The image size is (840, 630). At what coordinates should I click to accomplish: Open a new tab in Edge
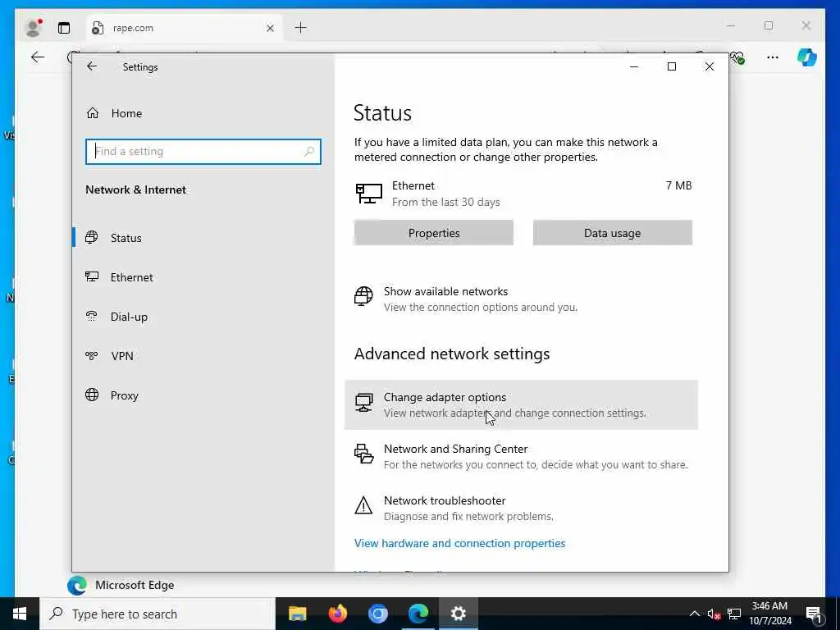(301, 27)
